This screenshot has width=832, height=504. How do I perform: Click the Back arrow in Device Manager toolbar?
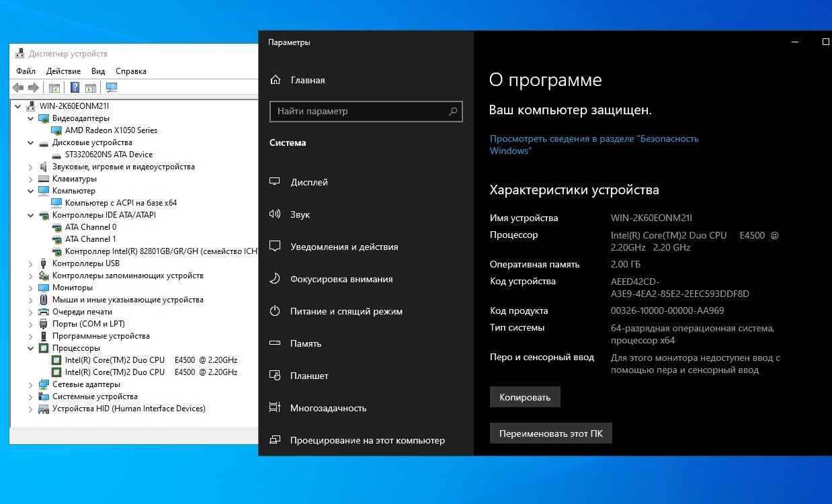(x=18, y=88)
